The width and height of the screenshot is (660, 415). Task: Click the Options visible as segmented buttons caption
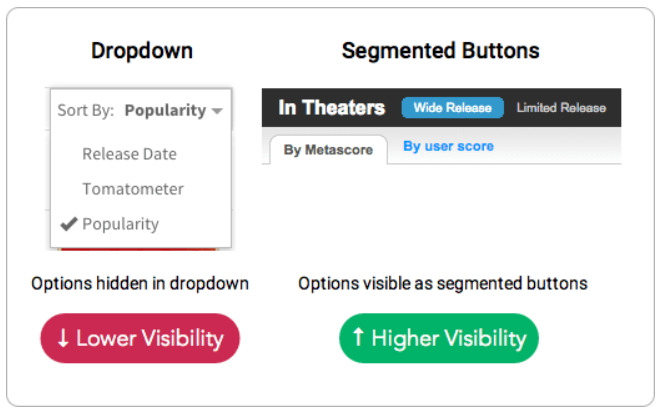(443, 284)
